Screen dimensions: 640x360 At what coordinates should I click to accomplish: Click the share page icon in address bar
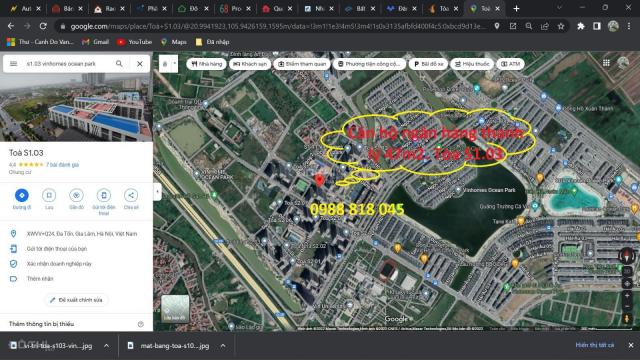click(545, 26)
